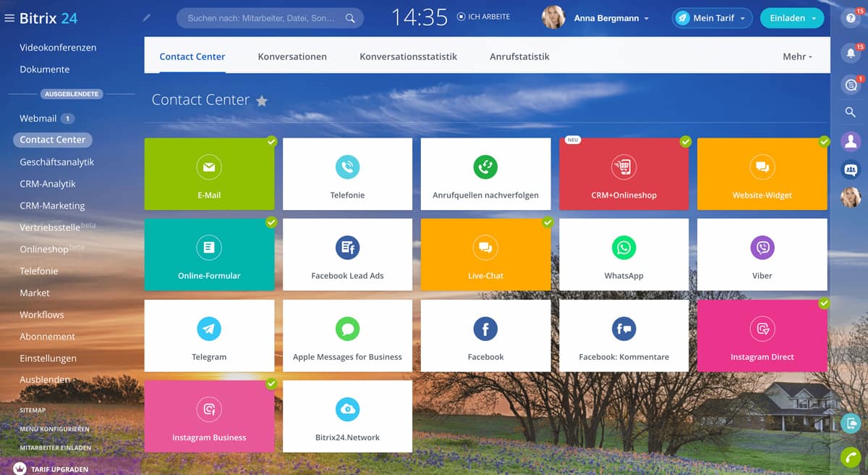Open Einstellungen in the sidebar

(x=48, y=358)
